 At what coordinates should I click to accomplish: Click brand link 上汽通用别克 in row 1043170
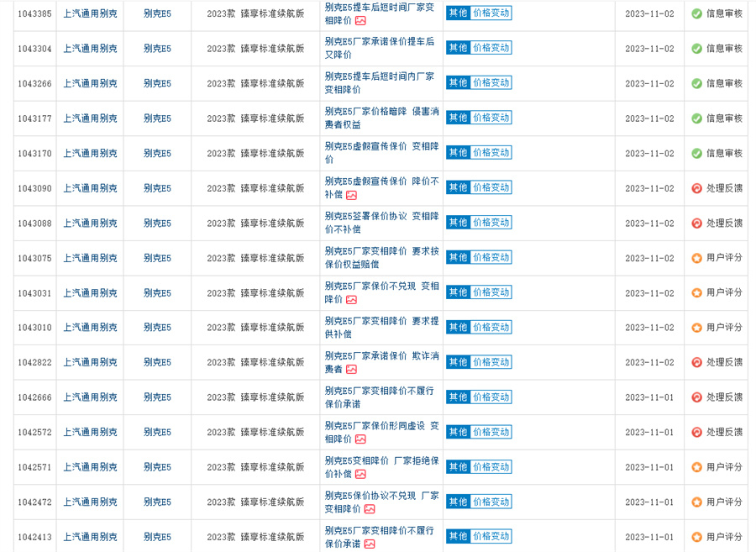90,153
